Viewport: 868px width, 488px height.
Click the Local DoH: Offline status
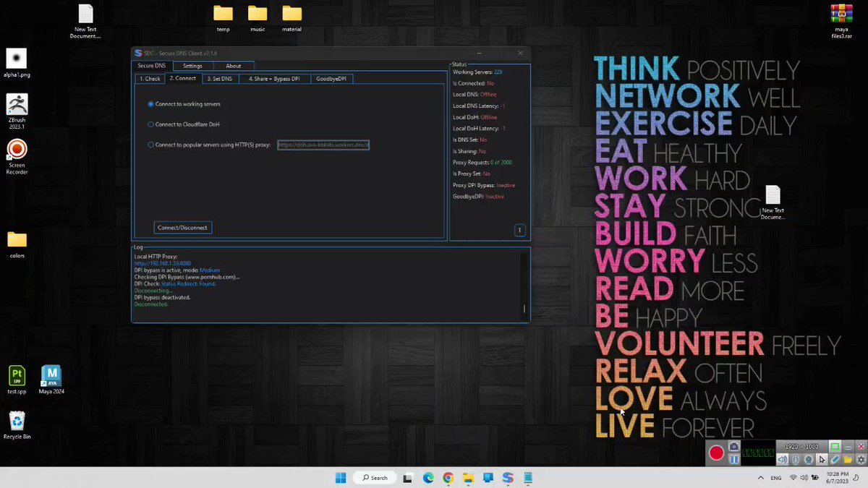(475, 117)
